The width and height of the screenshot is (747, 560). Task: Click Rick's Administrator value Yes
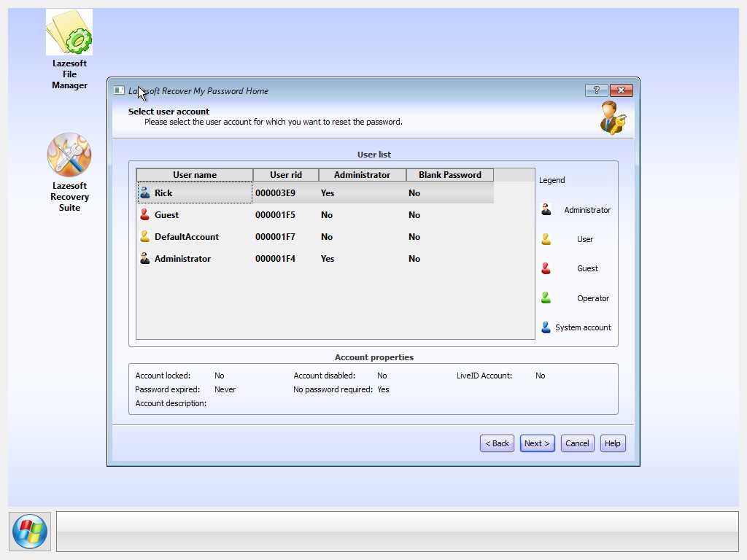pyautogui.click(x=328, y=192)
